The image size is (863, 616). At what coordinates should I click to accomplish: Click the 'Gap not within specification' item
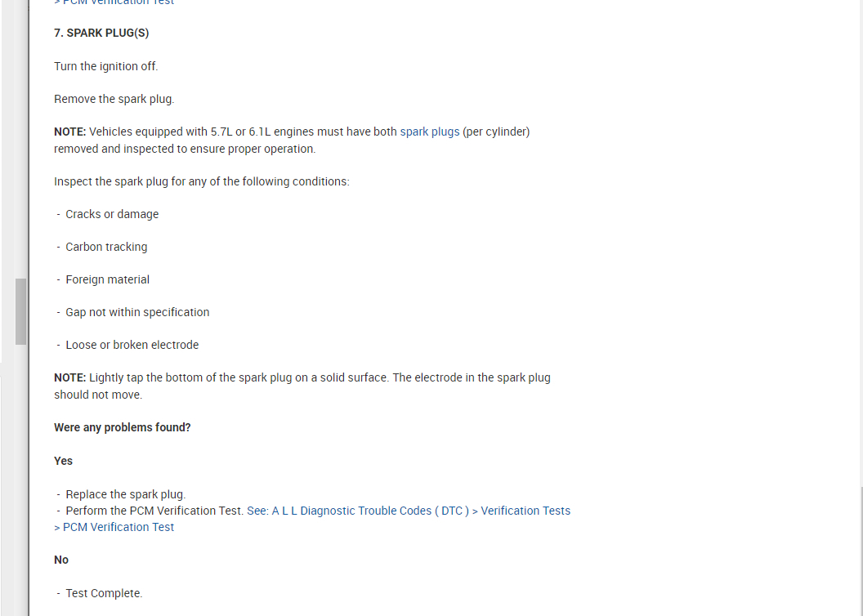click(x=137, y=312)
